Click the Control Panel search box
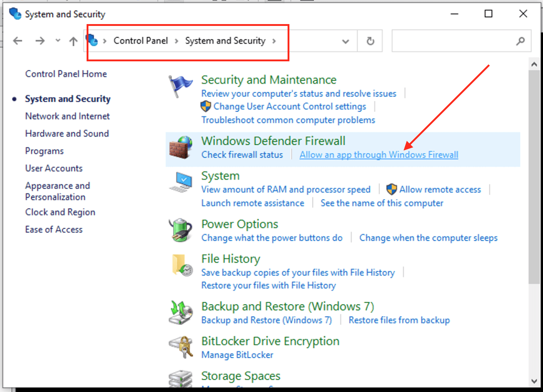The height and width of the screenshot is (392, 543). click(x=453, y=41)
